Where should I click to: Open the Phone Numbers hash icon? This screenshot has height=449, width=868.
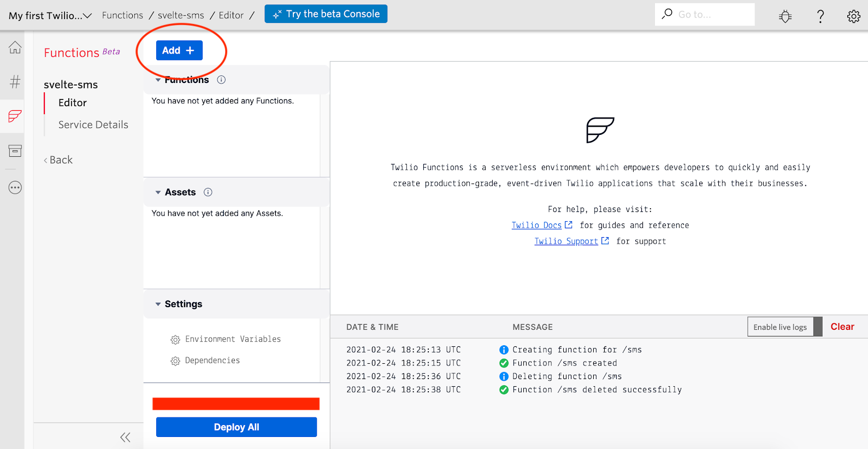(x=15, y=82)
